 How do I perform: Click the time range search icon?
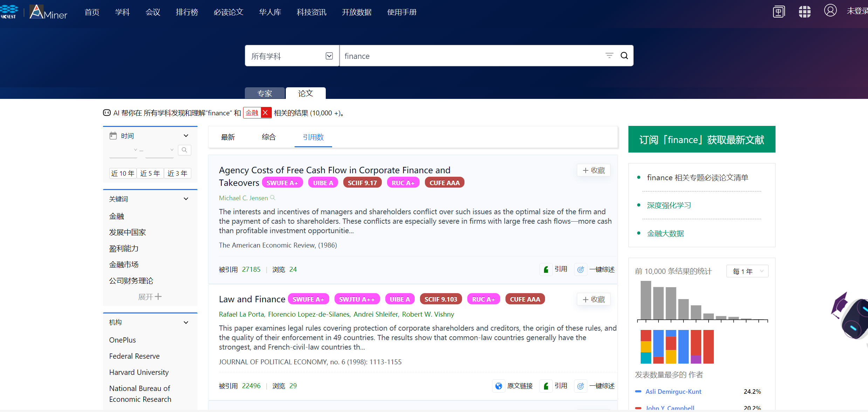(x=184, y=150)
